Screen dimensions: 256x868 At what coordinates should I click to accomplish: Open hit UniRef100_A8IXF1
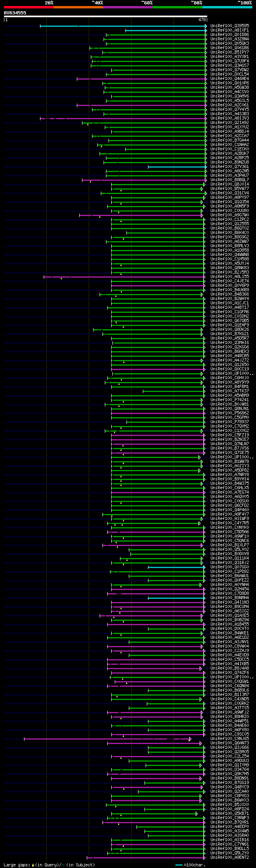(x=230, y=30)
